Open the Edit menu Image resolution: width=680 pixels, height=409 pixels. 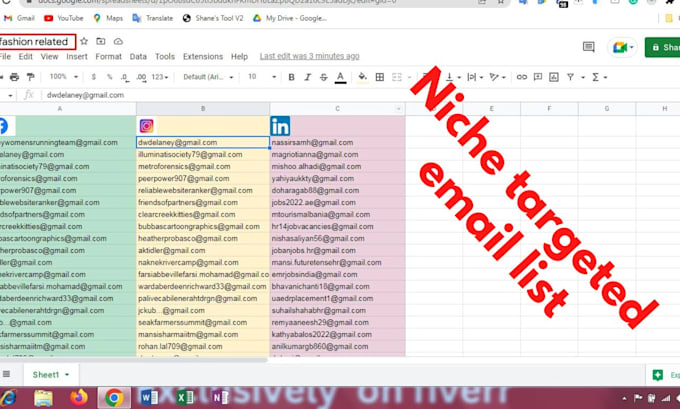(25, 57)
